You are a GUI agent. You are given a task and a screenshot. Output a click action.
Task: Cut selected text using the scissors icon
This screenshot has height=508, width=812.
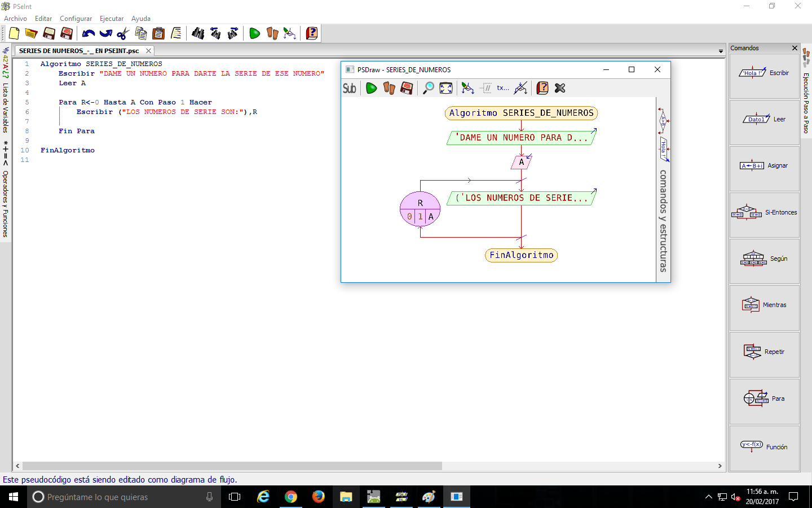point(122,33)
